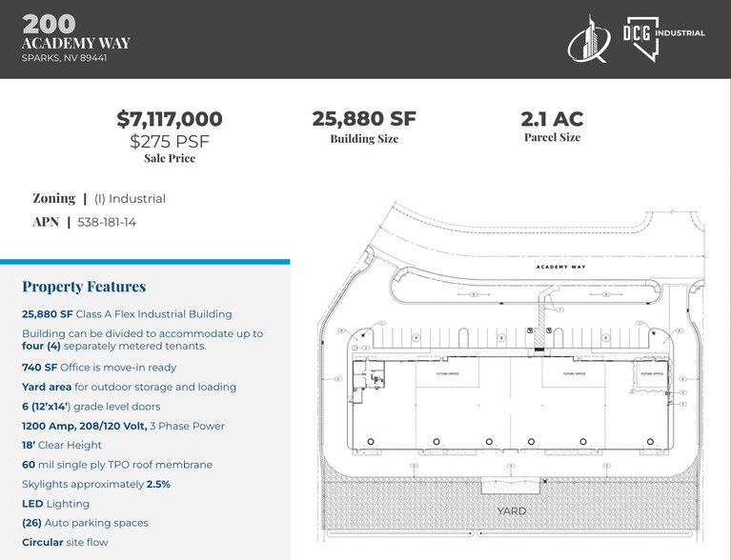Click the rightmost circle marker inside building

[x=649, y=441]
